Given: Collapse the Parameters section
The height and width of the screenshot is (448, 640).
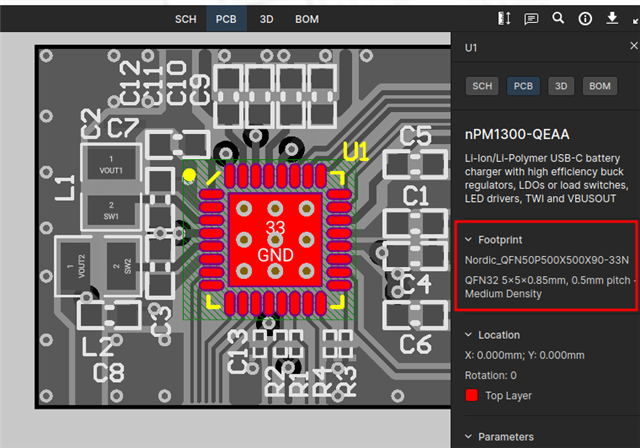Looking at the screenshot, I should [x=469, y=437].
